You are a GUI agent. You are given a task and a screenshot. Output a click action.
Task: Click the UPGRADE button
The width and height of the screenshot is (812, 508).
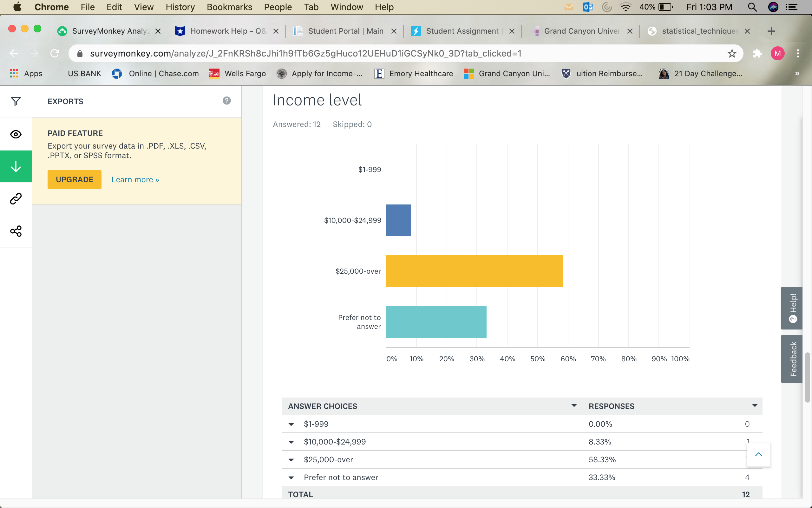[x=75, y=180]
